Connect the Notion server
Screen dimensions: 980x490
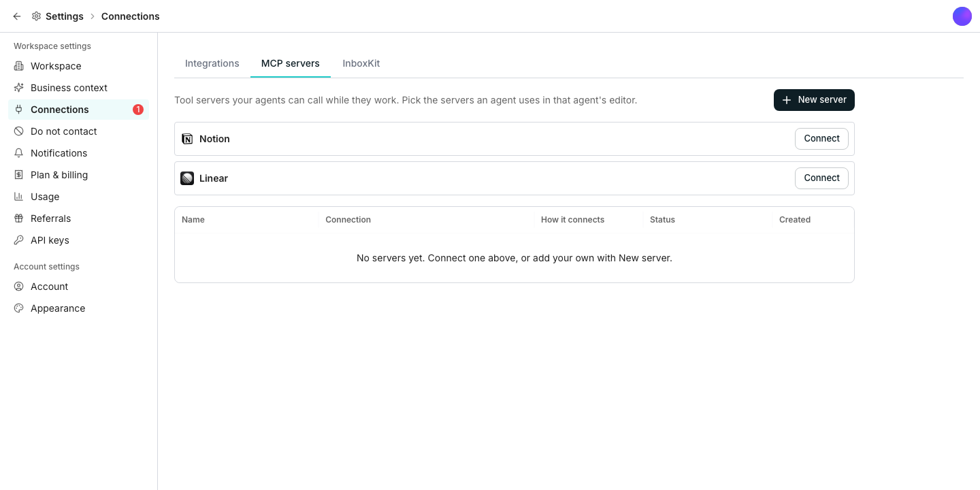click(821, 139)
